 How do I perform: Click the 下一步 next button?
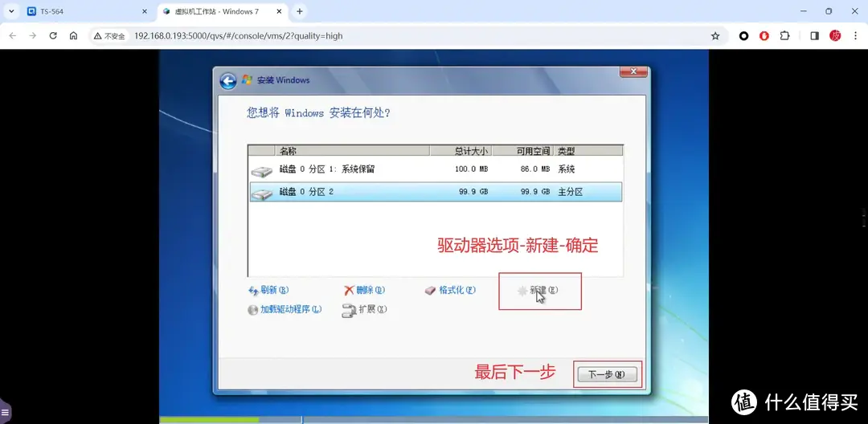click(x=607, y=374)
